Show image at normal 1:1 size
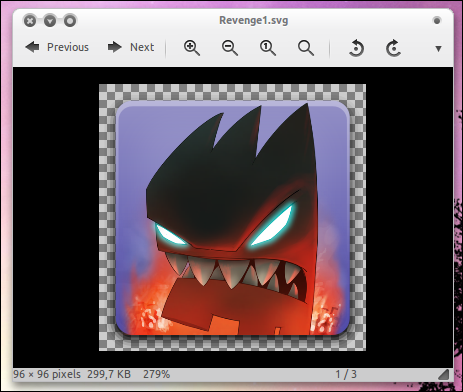Image resolution: width=463 pixels, height=392 pixels. [x=268, y=48]
